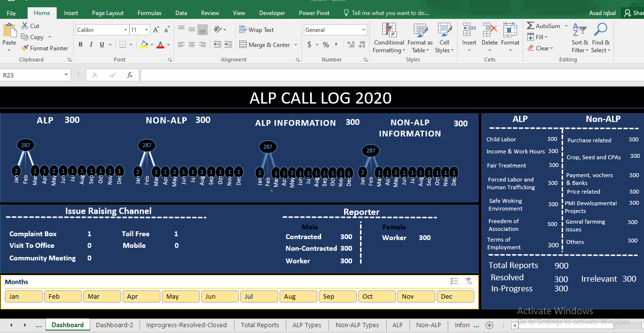Click the Insert Function fx icon
The image size is (644, 333).
pos(130,75)
